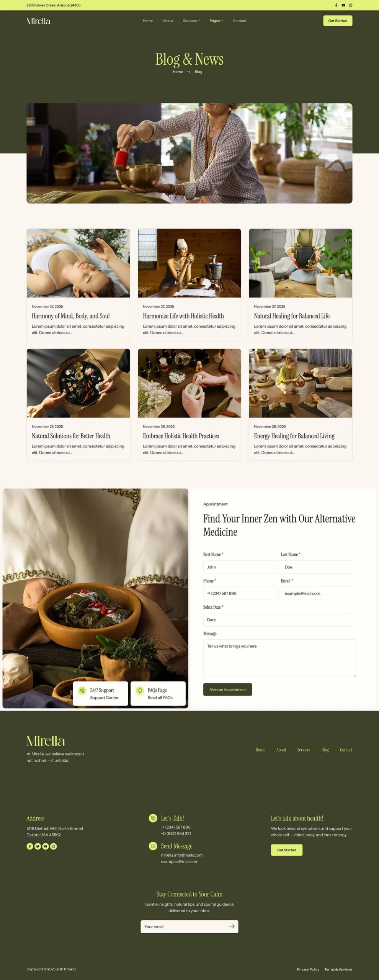This screenshot has height=980, width=379.
Task: Open the Privacy Policy footer link
Action: [x=308, y=969]
